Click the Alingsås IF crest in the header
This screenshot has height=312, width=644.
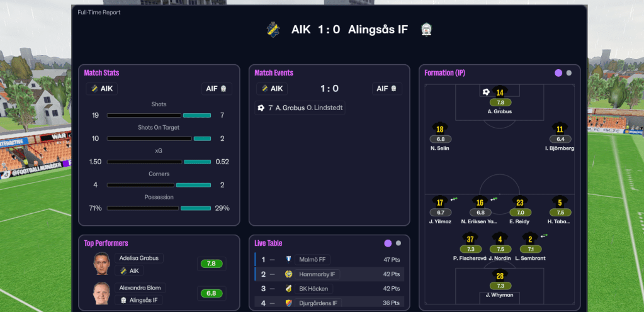(427, 30)
